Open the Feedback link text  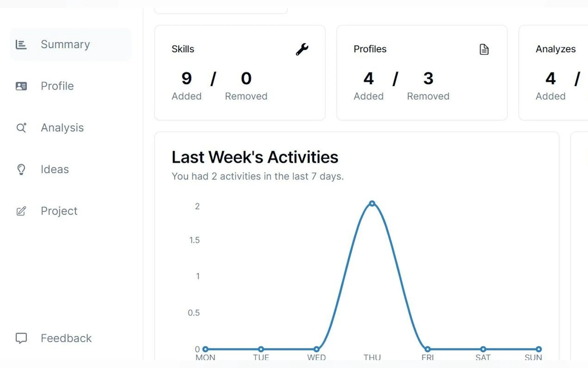point(66,338)
